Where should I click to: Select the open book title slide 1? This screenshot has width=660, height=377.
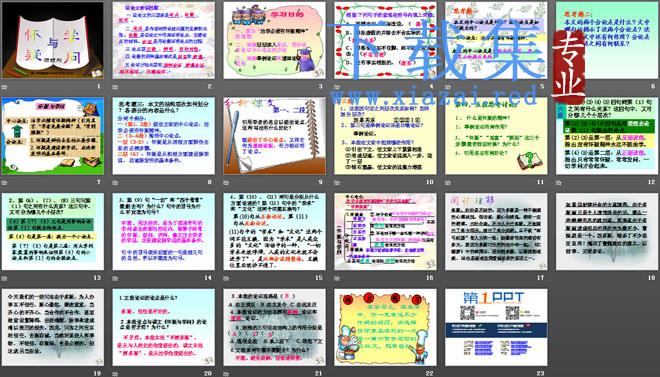(x=53, y=40)
